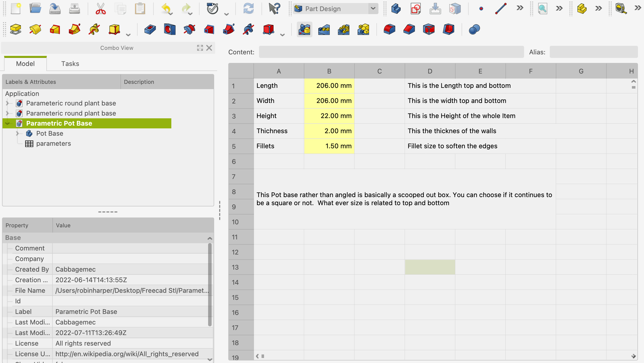Click the What's This help cursor icon
This screenshot has width=644, height=363.
coord(274,9)
